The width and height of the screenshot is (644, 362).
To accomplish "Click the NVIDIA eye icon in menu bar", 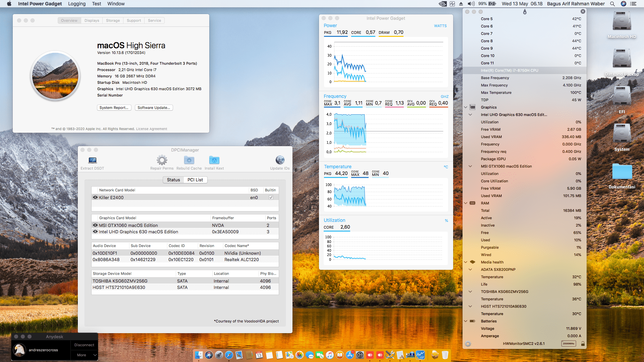I will point(443,4).
